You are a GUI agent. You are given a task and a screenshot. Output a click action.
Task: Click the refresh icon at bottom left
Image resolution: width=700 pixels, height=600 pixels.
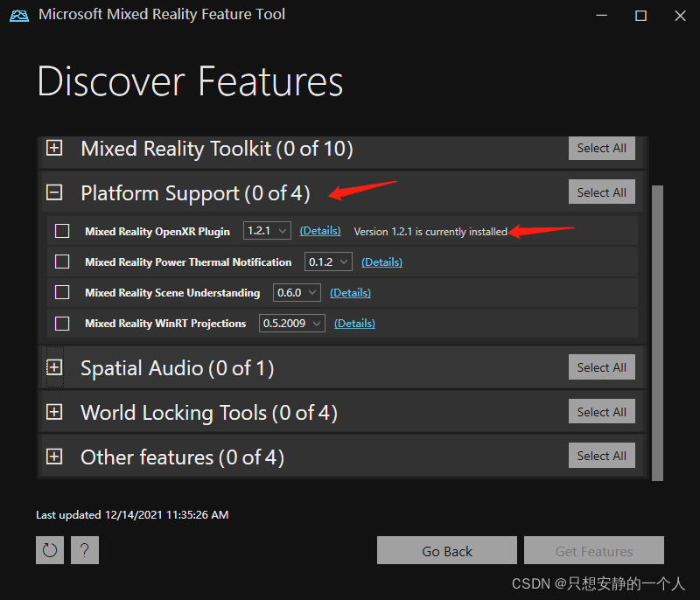pos(49,550)
